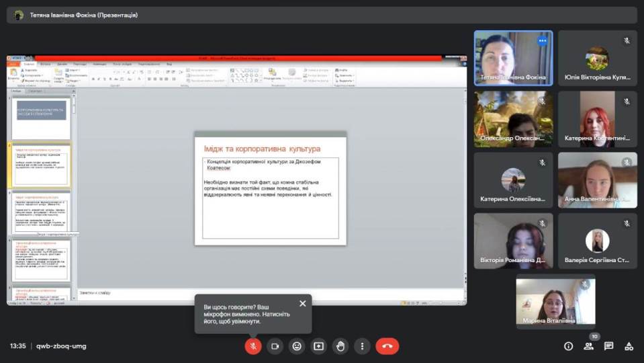
Task: Toggle underline in the PowerPoint ribbon
Action: (104, 79)
